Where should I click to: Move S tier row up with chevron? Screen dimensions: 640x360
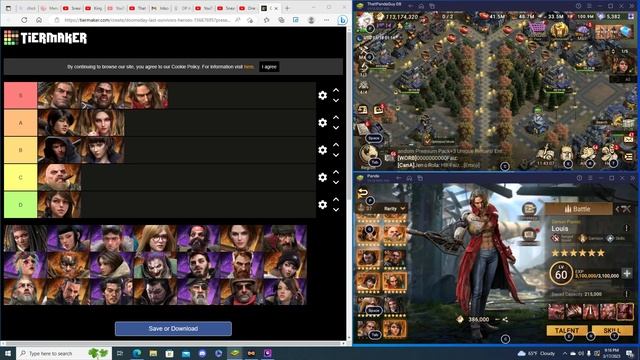tap(336, 90)
